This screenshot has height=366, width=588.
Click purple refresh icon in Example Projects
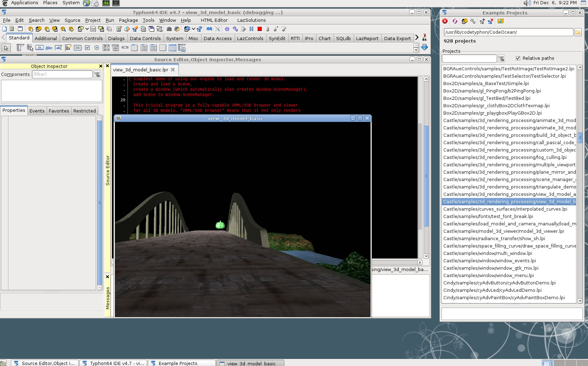455,21
